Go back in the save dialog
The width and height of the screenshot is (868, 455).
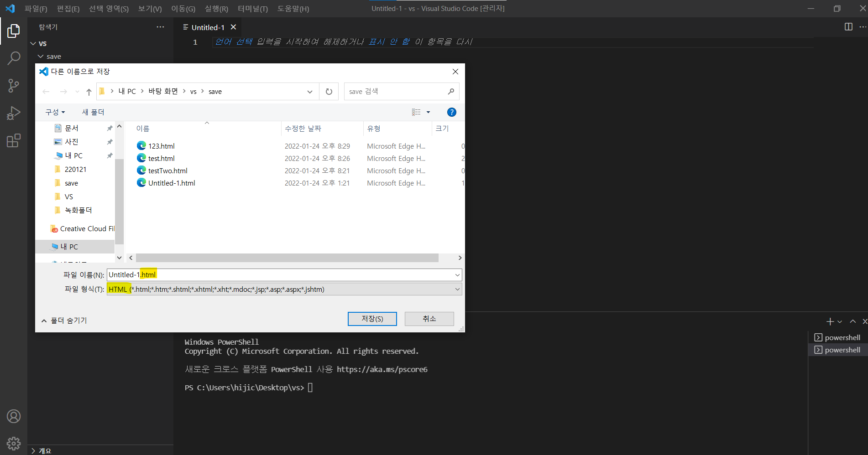tap(46, 92)
